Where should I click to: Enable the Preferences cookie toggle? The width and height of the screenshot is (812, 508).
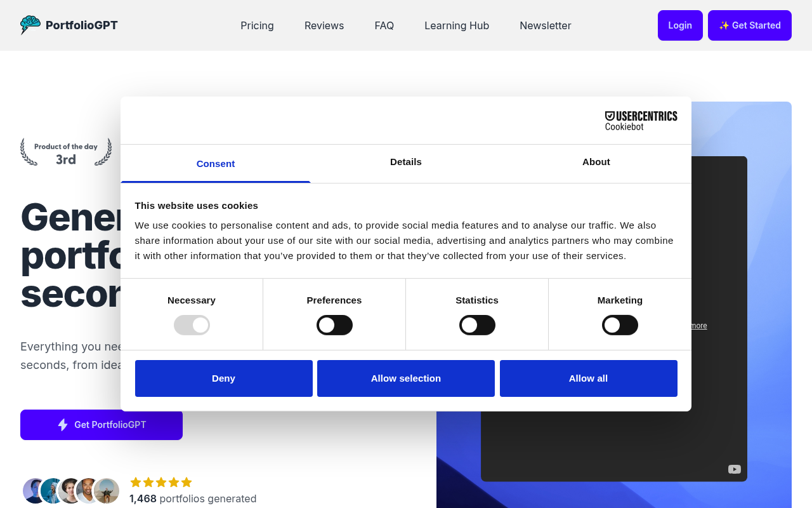(334, 324)
